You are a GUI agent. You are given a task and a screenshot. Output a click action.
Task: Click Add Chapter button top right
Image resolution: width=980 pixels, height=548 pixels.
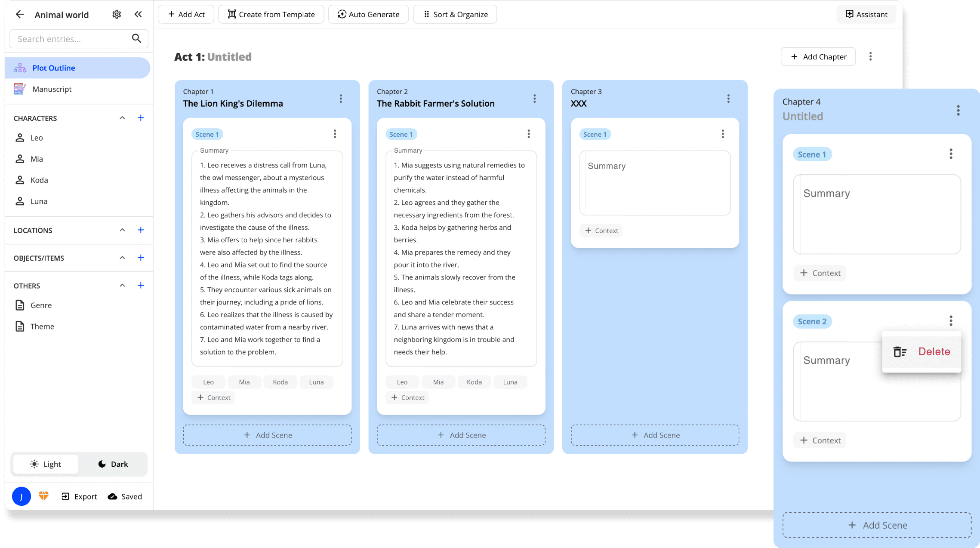point(818,56)
